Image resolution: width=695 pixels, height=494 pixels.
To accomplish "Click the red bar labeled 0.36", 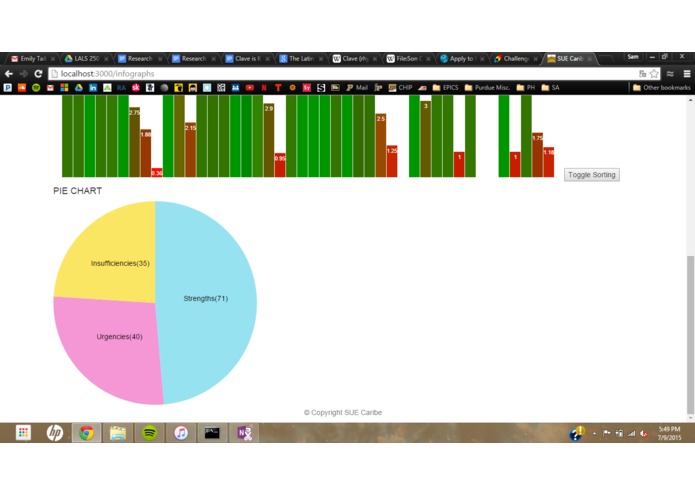I will [x=157, y=172].
